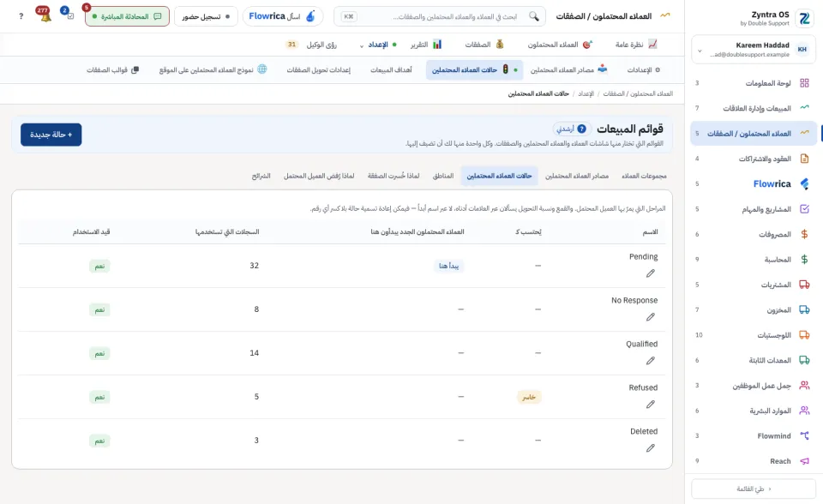Image resolution: width=823 pixels, height=504 pixels.
Task: Open notifications bell with 277 badge
Action: coord(45,15)
